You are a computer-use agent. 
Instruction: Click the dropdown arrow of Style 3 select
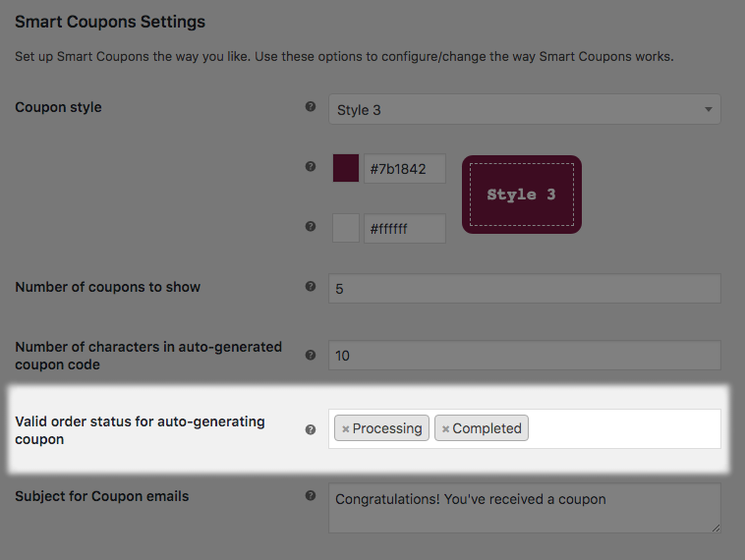pyautogui.click(x=708, y=109)
